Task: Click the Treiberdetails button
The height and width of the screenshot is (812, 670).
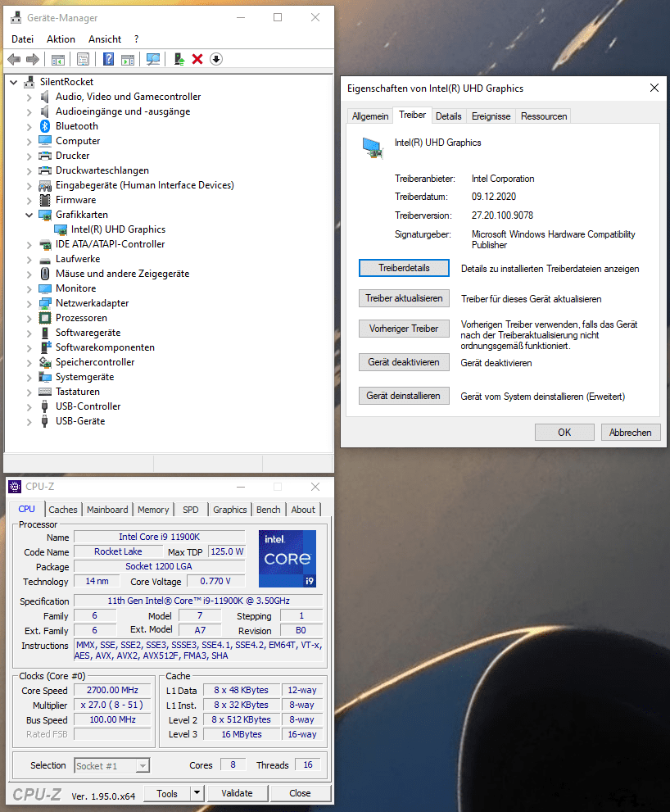Action: click(404, 268)
